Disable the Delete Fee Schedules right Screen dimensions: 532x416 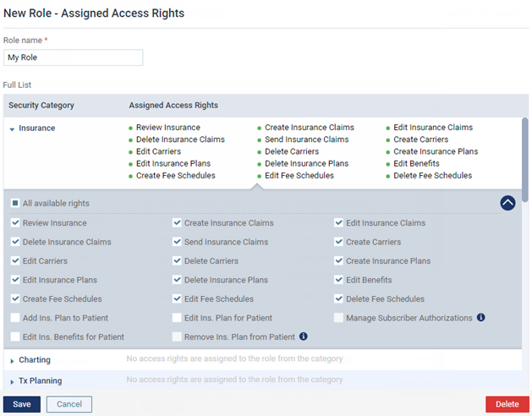click(x=339, y=298)
